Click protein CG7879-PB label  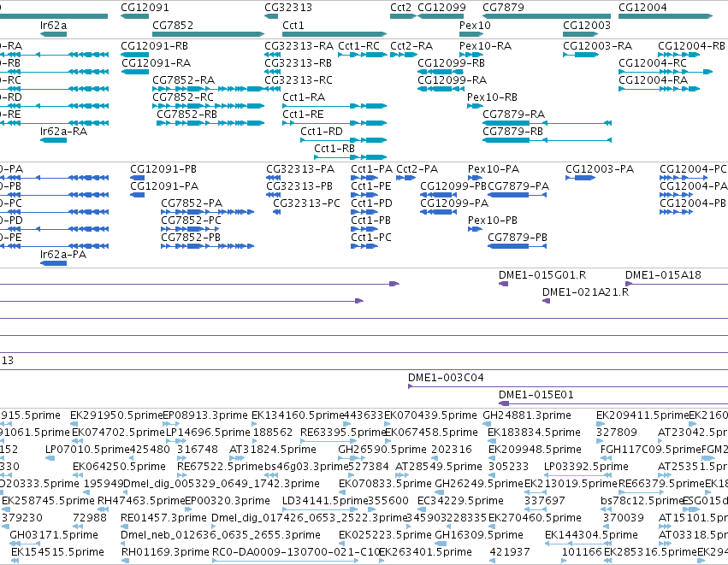[518, 238]
